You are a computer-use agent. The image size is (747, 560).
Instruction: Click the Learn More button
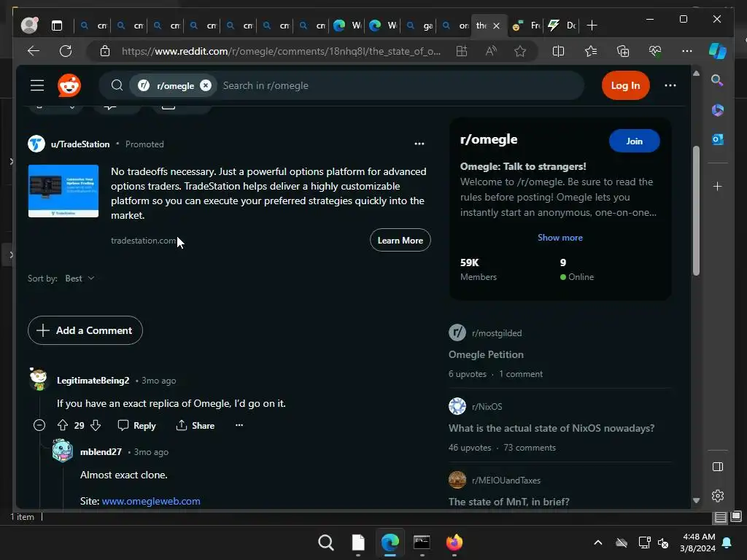400,241
